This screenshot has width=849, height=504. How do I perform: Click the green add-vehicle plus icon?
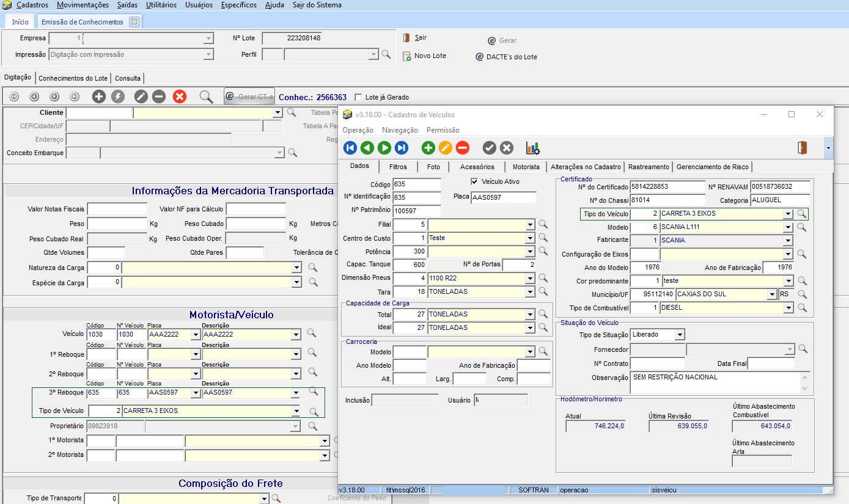(x=428, y=148)
